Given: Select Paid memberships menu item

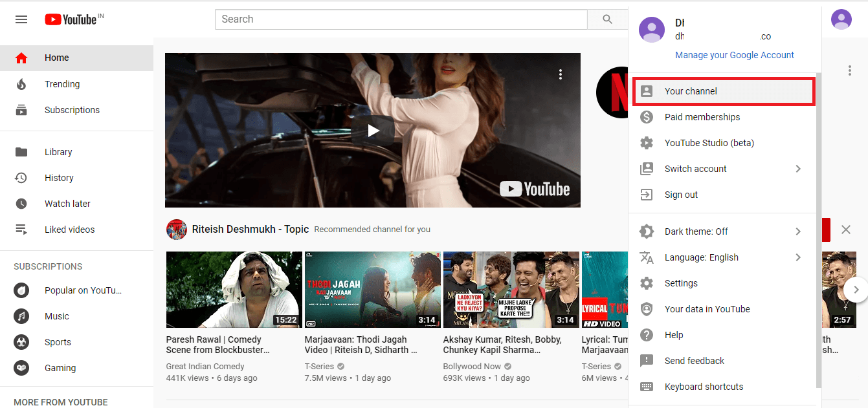Looking at the screenshot, I should [x=722, y=117].
